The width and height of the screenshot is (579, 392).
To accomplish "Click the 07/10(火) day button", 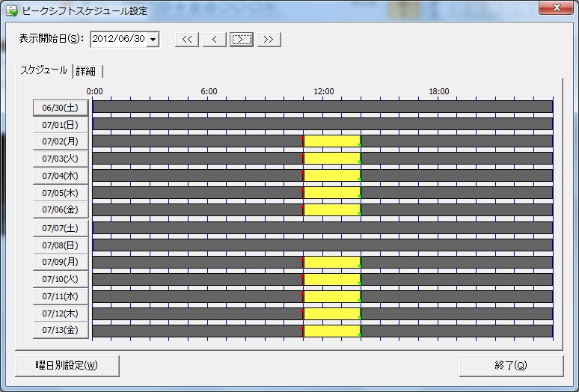I will coord(61,279).
